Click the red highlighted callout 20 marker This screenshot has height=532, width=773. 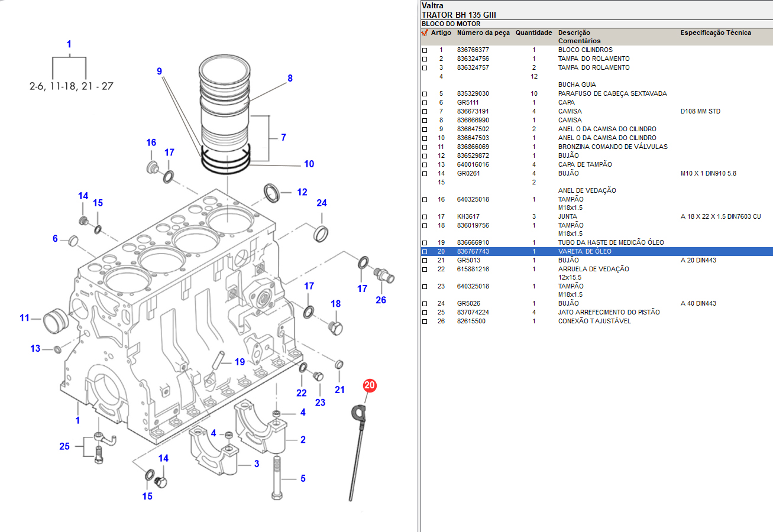(x=370, y=386)
